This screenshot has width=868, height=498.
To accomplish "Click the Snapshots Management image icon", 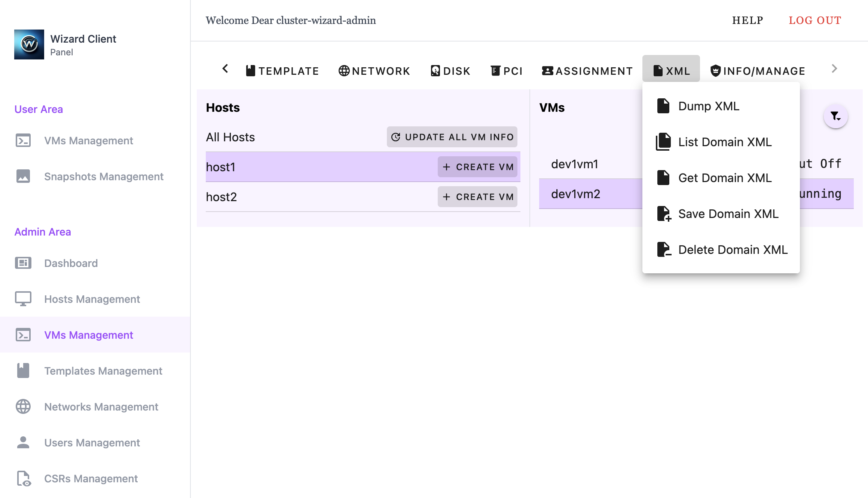I will click(x=23, y=176).
